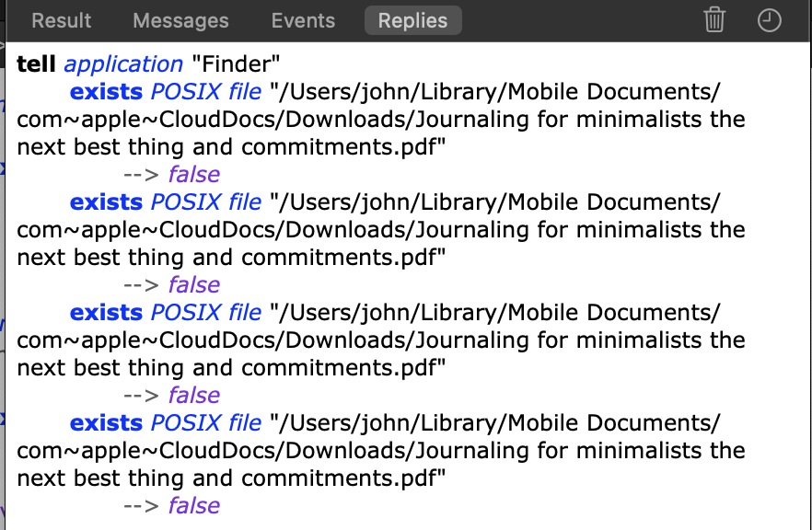Click the first "false" reply value

pos(194,175)
